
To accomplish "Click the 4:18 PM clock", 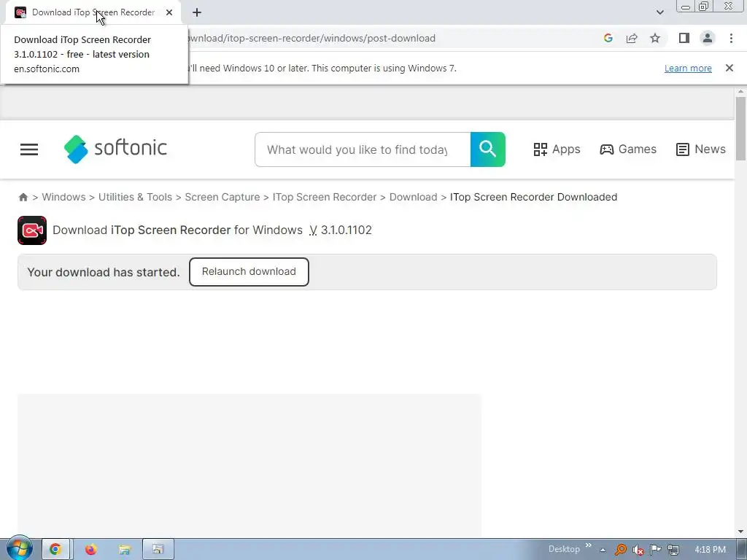I will (x=710, y=550).
